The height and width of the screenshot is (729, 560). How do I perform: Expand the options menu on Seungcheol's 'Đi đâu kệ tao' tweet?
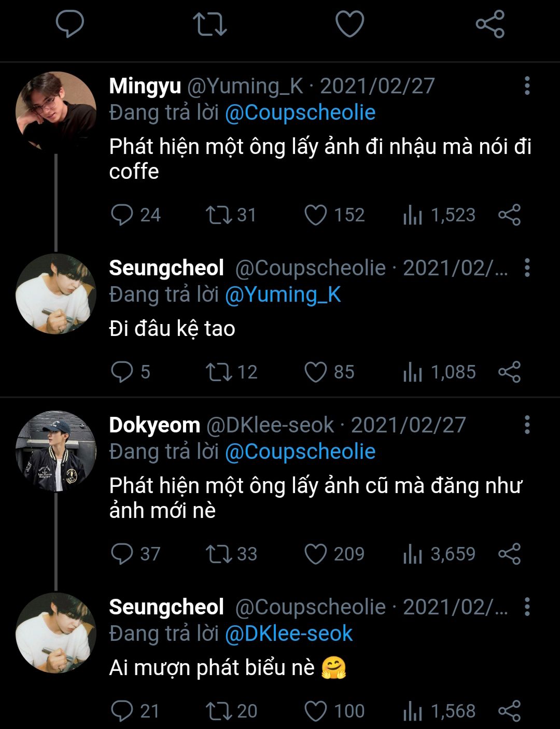pos(527,268)
